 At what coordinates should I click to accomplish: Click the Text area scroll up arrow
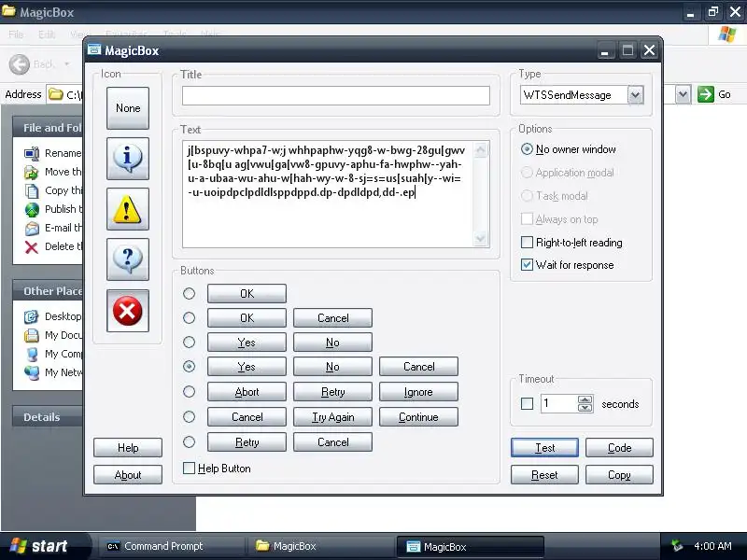481,150
